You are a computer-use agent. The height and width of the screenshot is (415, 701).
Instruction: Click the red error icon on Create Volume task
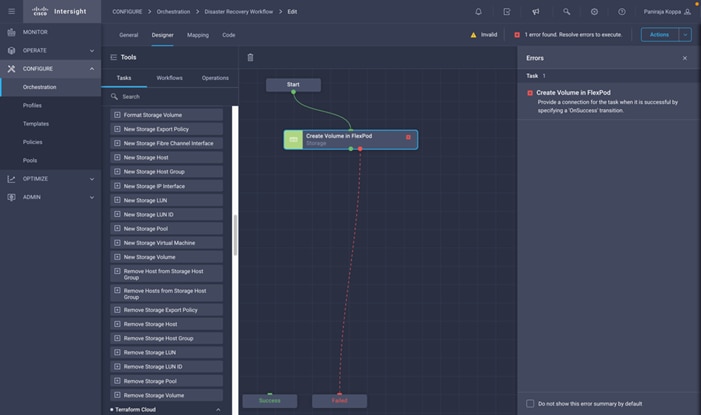tap(408, 137)
